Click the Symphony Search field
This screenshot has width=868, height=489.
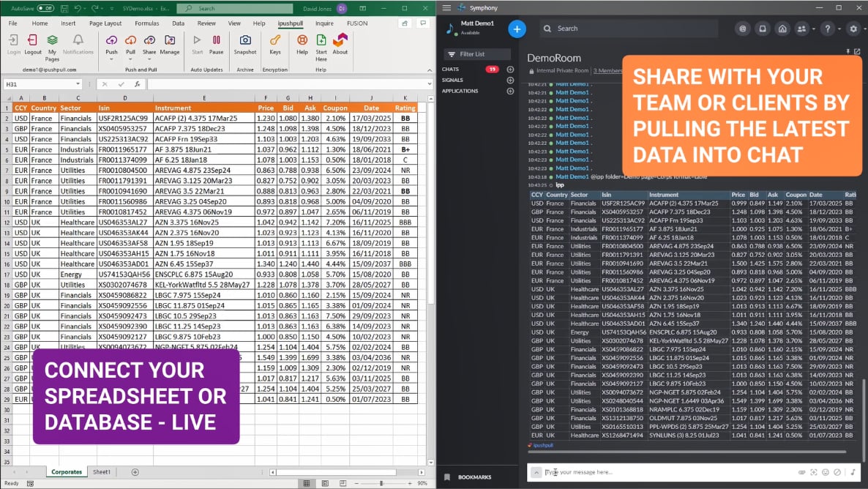click(x=629, y=29)
